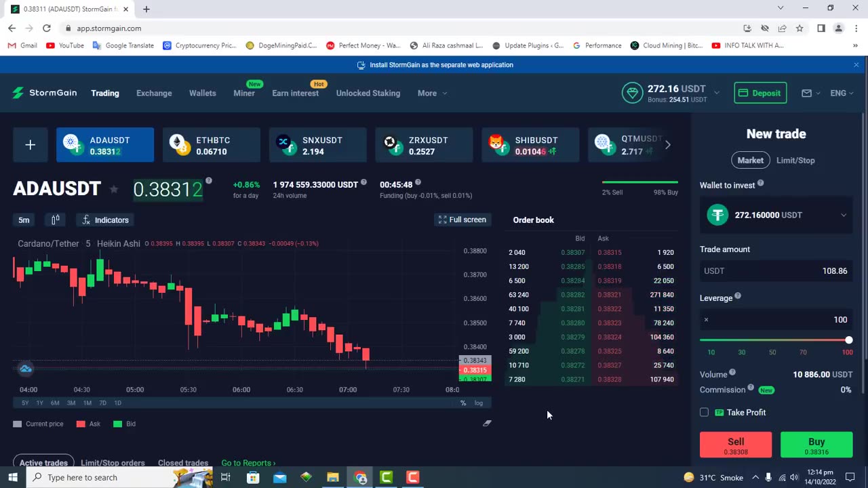Favorite ADAUSDT with the star icon

click(x=114, y=189)
